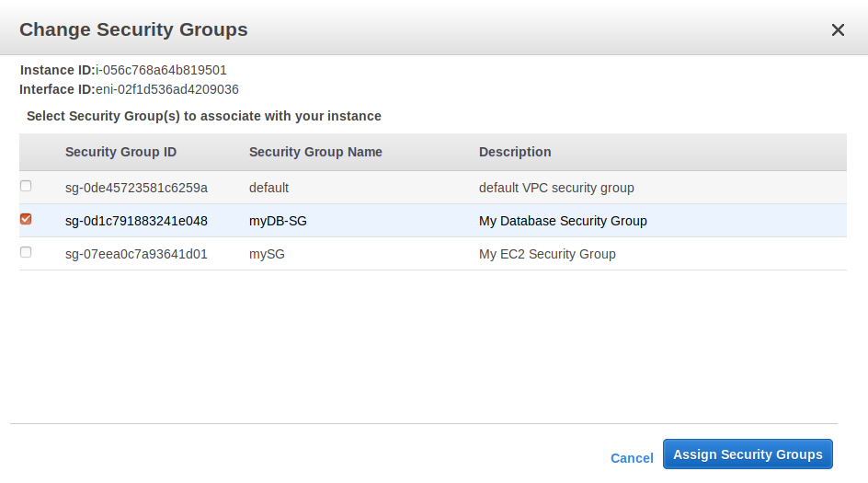Click the Description column header
This screenshot has width=868, height=483.
coord(515,152)
